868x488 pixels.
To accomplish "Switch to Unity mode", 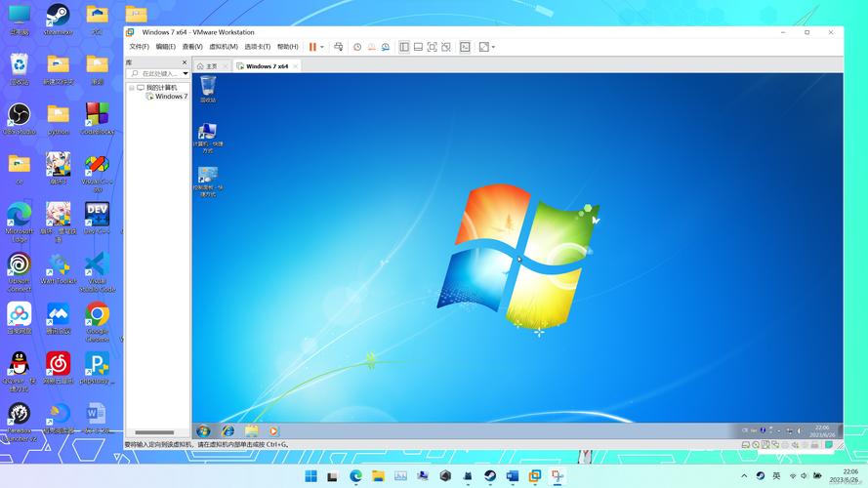I will 446,47.
